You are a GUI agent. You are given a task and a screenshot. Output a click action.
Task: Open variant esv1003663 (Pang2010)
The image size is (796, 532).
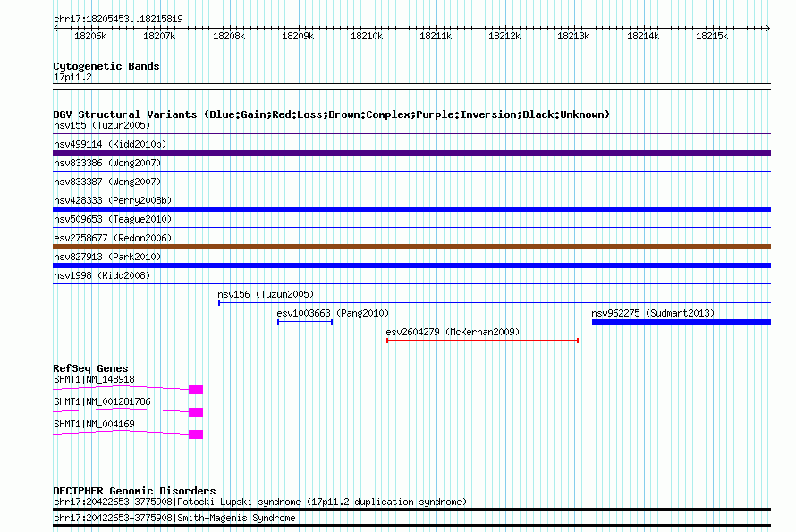point(333,313)
